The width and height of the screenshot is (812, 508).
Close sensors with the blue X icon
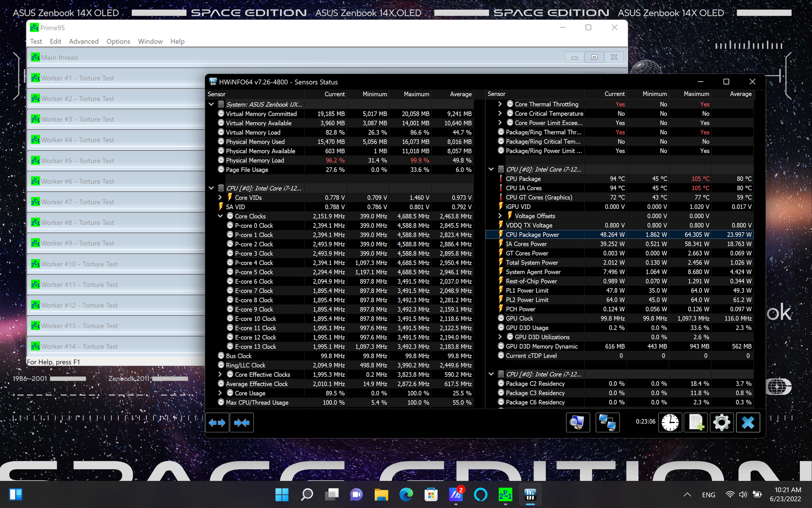tap(747, 423)
